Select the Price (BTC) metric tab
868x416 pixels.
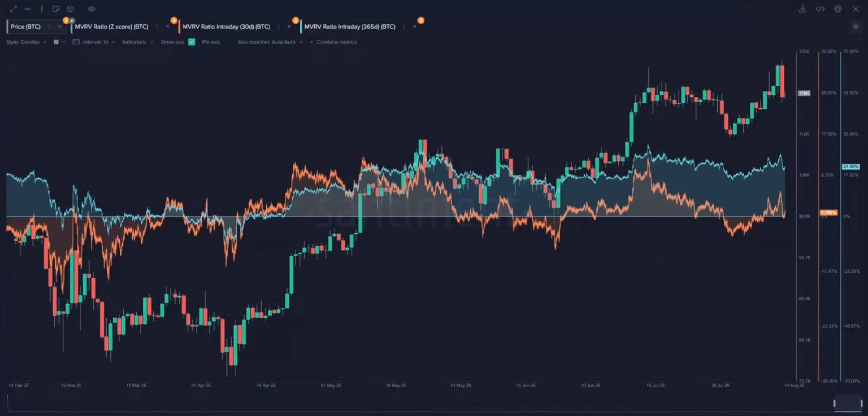click(26, 27)
